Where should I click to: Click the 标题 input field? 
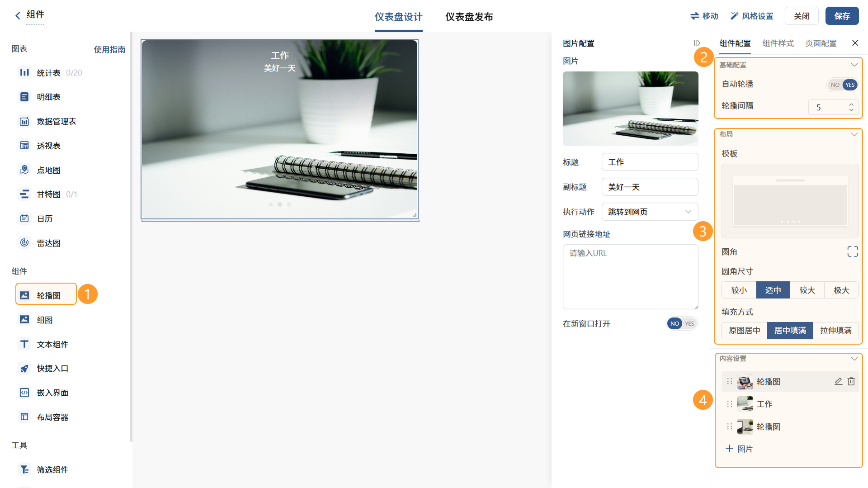click(x=650, y=162)
